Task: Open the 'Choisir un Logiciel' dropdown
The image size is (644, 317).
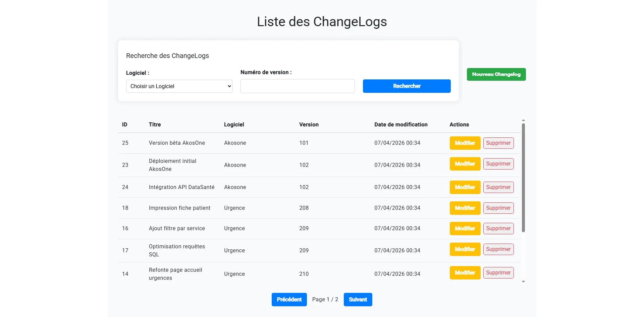Action: 179,86
